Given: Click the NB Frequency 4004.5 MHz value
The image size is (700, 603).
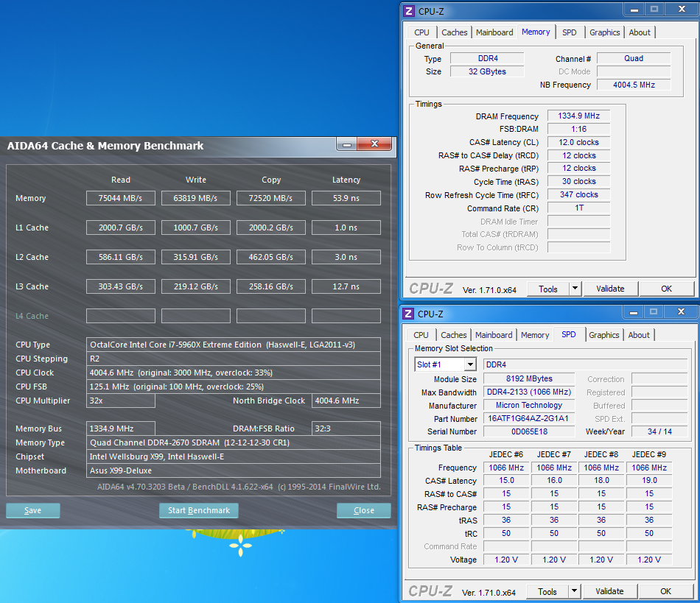Looking at the screenshot, I should coord(634,85).
